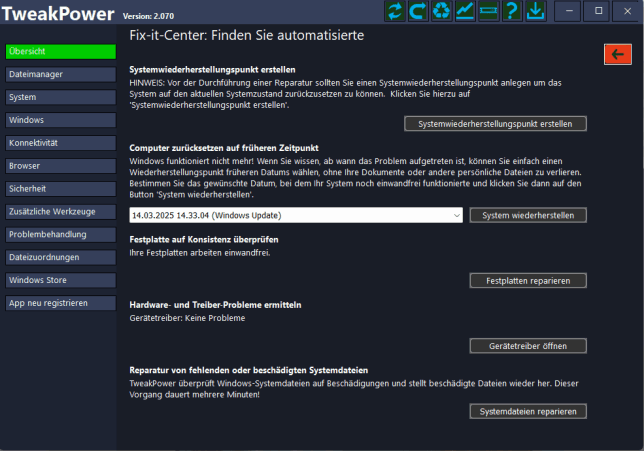Image resolution: width=644 pixels, height=451 pixels.
Task: Open the Sicherheit category
Action: point(60,189)
